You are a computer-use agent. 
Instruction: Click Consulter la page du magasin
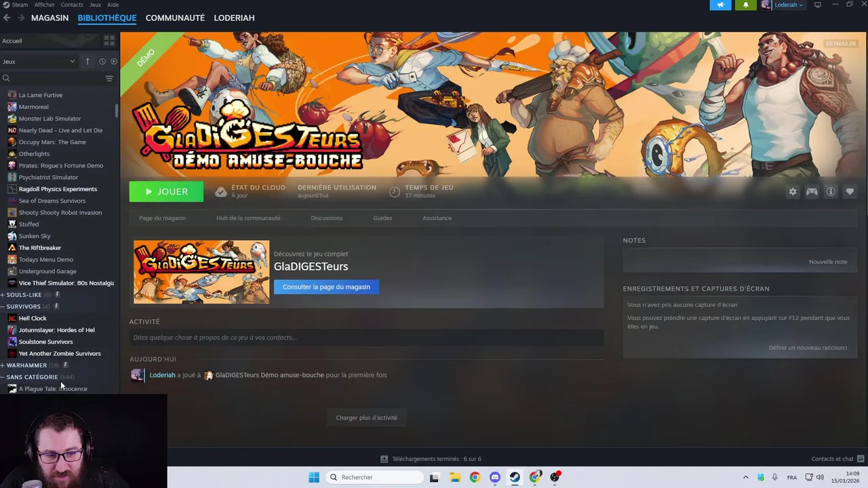coord(326,287)
